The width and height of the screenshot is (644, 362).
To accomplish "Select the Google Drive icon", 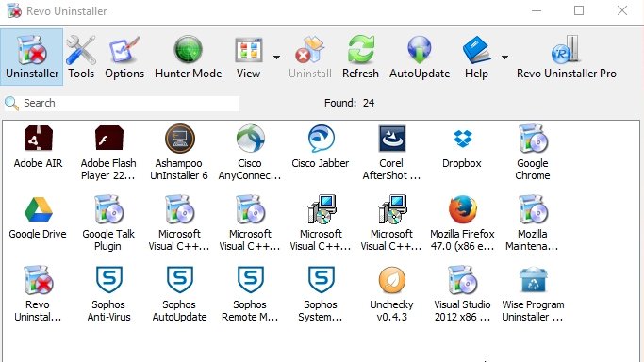I will (x=39, y=209).
